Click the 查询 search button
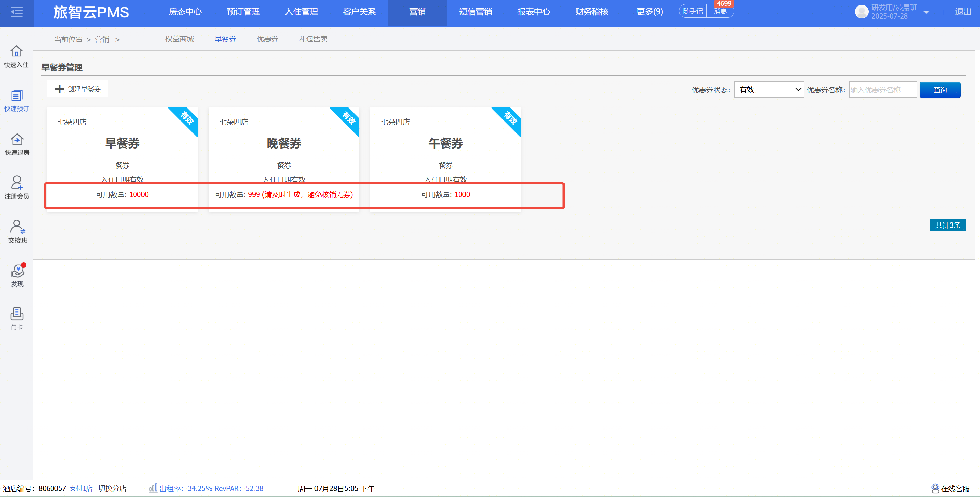The width and height of the screenshot is (980, 497). [940, 90]
